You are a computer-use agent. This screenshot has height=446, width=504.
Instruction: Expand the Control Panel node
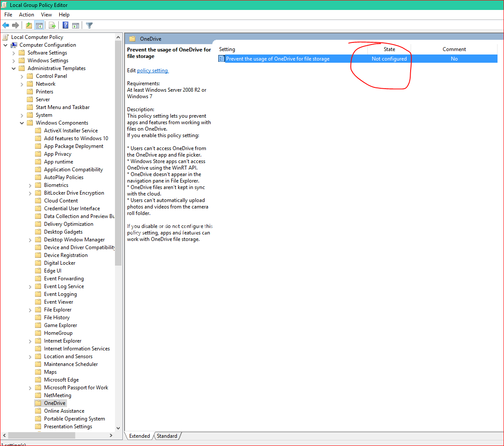coord(22,76)
